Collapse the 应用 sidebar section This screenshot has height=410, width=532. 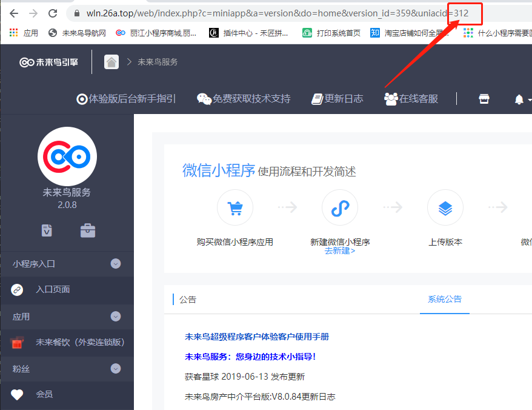tap(116, 317)
